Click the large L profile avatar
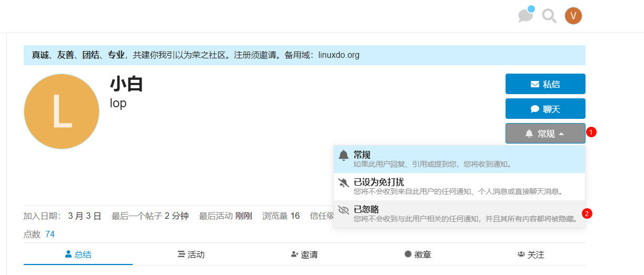 click(62, 111)
